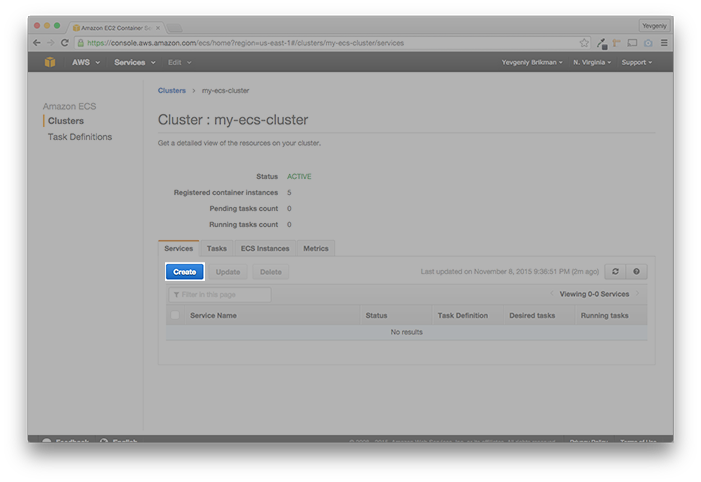Open the Services dropdown in navbar
Viewport: 701px width, 482px height.
click(134, 62)
